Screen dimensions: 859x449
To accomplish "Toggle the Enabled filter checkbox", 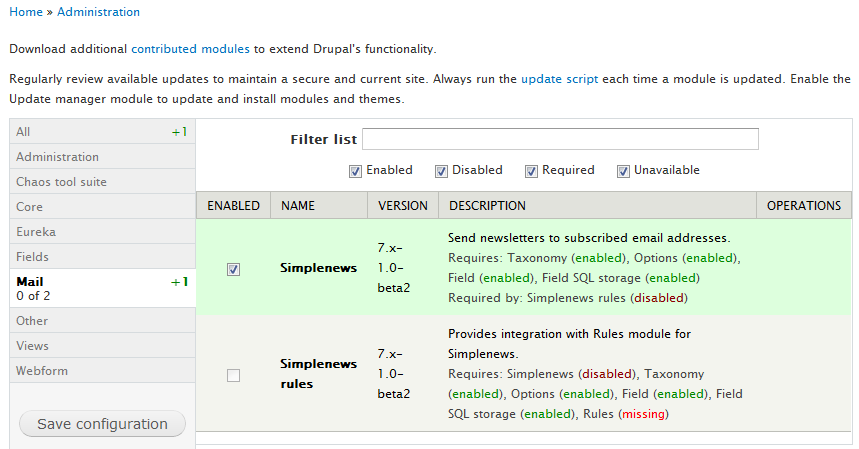I will (355, 171).
